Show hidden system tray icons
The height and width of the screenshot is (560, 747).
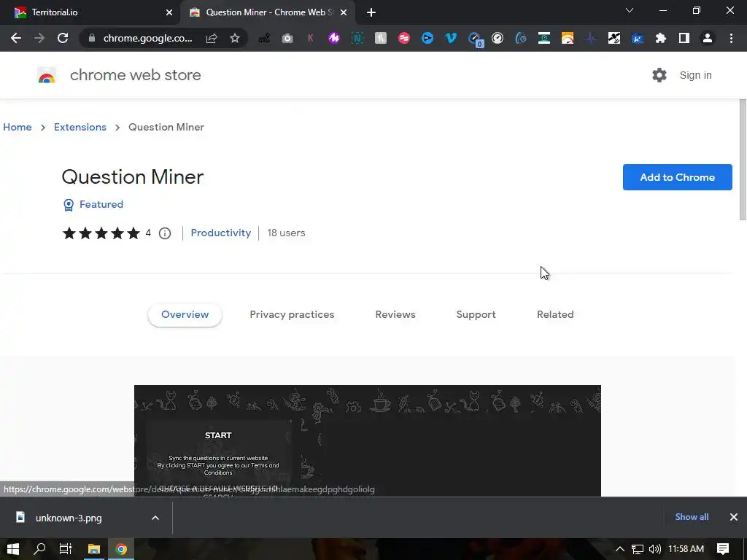(620, 549)
